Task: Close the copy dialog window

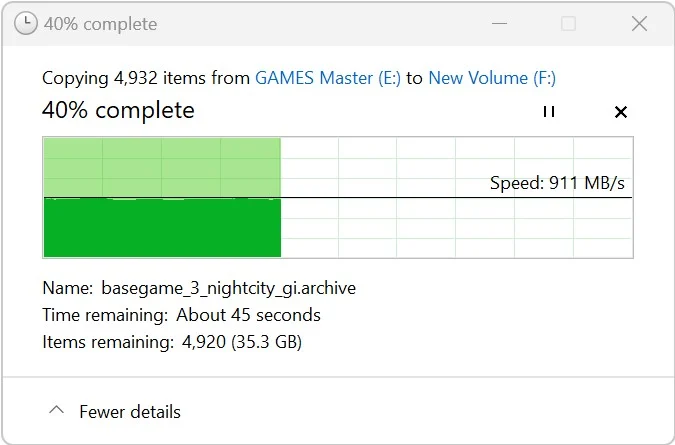Action: pos(640,24)
